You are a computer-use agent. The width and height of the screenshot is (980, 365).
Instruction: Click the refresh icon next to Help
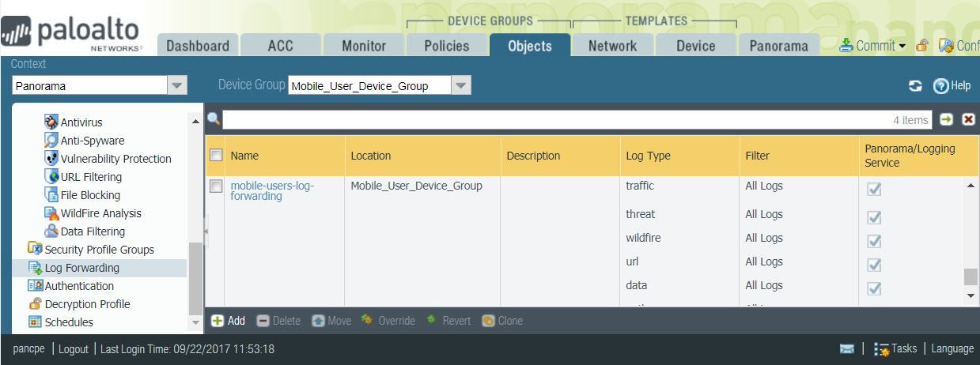(x=915, y=86)
